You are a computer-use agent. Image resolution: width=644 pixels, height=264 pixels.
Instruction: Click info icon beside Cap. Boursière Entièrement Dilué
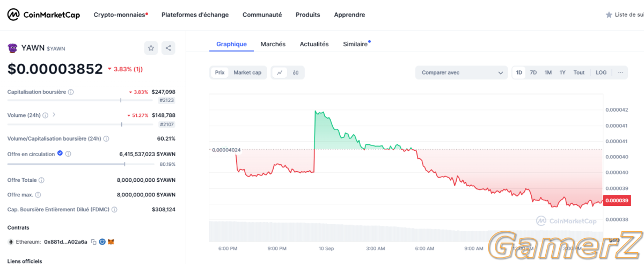(114, 210)
